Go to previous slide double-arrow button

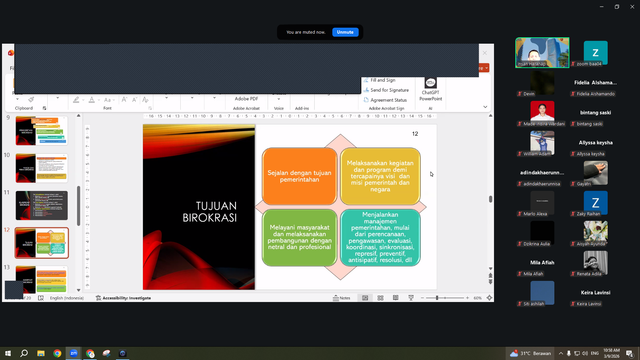click(490, 276)
